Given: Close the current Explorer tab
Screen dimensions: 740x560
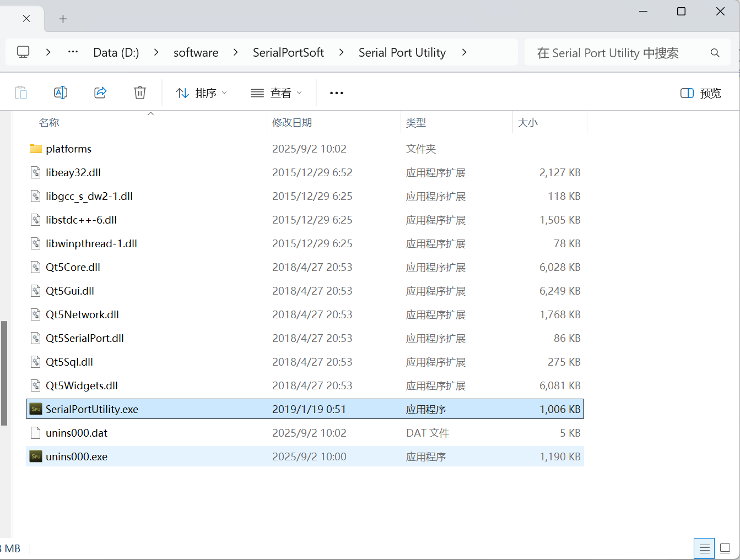Looking at the screenshot, I should pos(26,18).
